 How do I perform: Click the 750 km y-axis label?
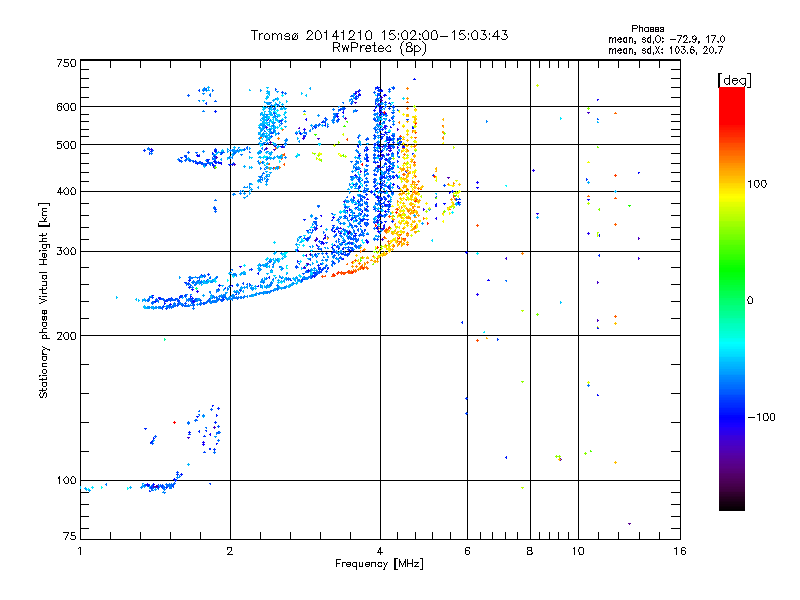[x=67, y=63]
